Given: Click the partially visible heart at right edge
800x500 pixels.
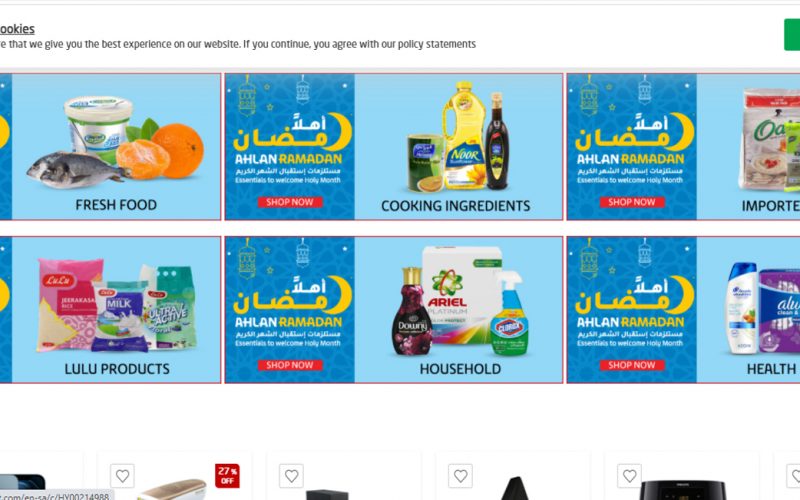Looking at the screenshot, I should [794, 476].
